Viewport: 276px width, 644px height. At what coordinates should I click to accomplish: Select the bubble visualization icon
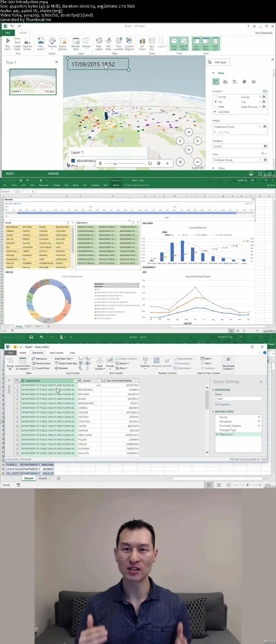(x=235, y=81)
